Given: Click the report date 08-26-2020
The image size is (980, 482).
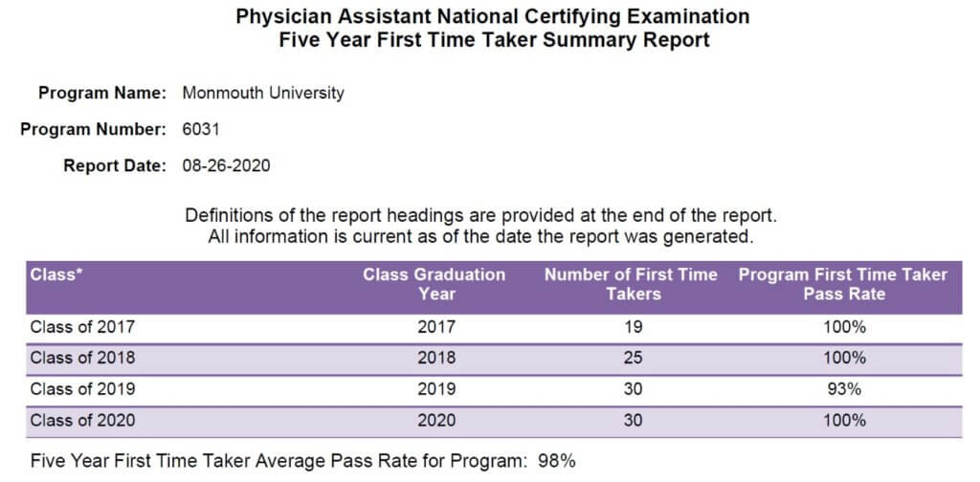Looking at the screenshot, I should 226,166.
